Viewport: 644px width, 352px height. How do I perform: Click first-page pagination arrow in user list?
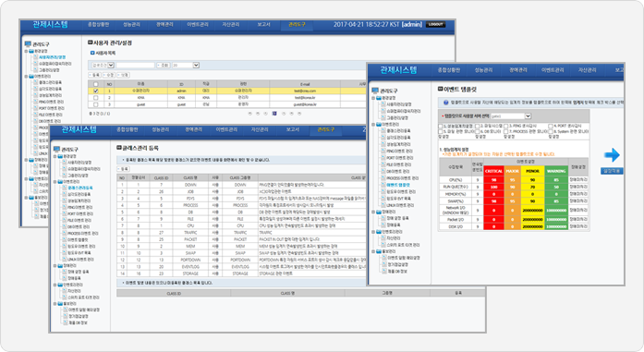[249, 114]
